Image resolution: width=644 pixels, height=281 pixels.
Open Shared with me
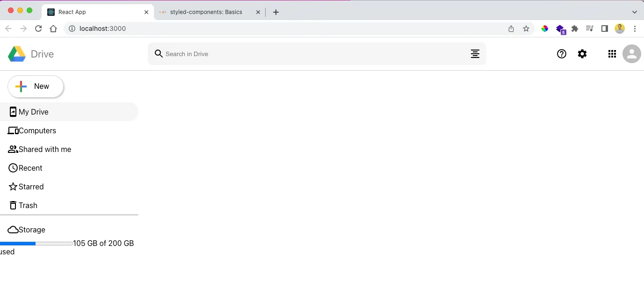coord(69,149)
